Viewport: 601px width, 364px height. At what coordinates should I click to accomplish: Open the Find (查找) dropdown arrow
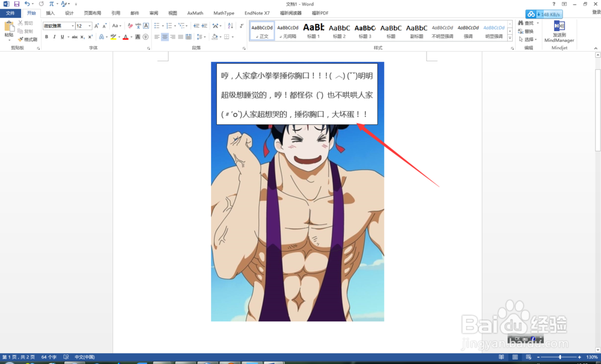tap(538, 23)
